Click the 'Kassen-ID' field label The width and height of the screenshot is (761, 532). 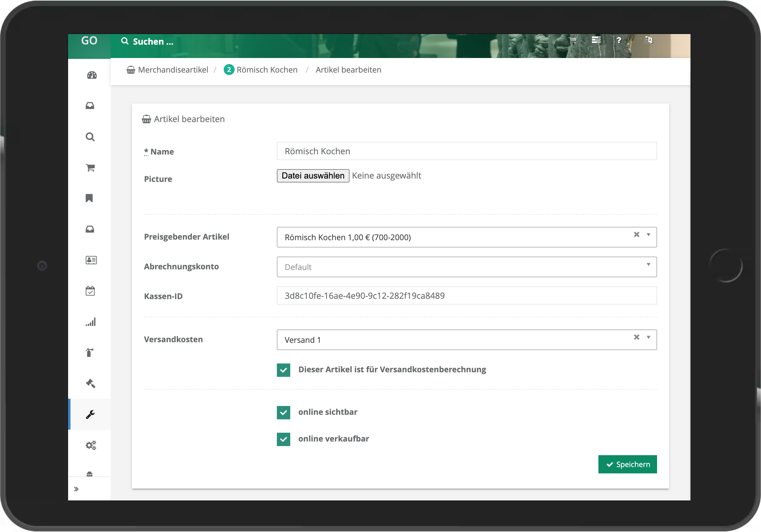click(x=163, y=296)
